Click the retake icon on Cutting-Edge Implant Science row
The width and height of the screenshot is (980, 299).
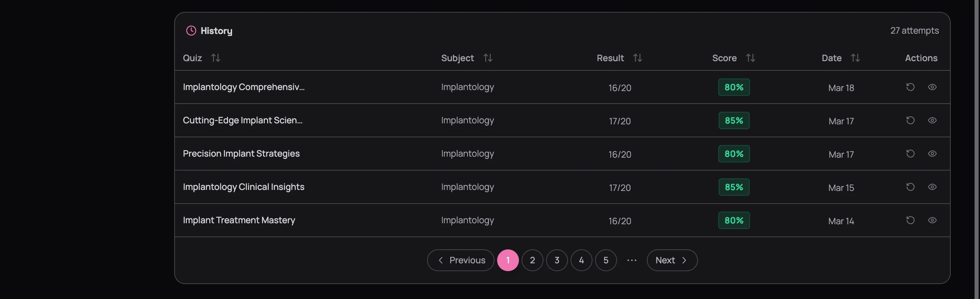tap(910, 120)
